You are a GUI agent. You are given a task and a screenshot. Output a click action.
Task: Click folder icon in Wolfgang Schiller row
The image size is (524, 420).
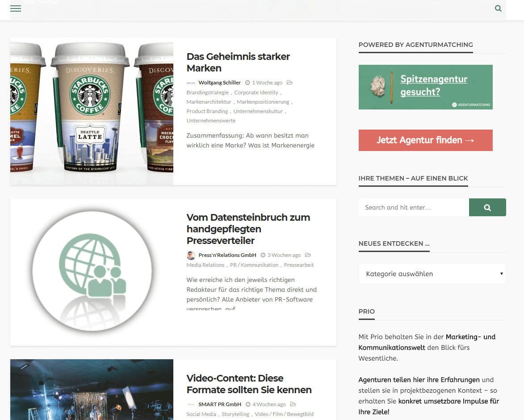[290, 83]
